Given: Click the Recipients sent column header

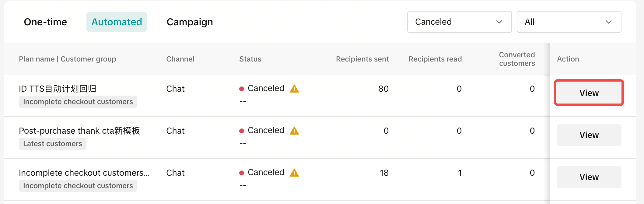Looking at the screenshot, I should point(362,59).
